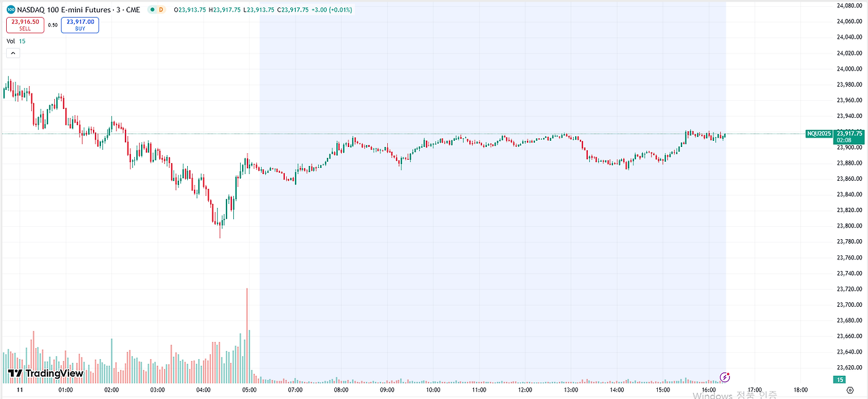The height and width of the screenshot is (399, 868).
Task: Click the 02:08 bar countdown timer
Action: point(843,140)
